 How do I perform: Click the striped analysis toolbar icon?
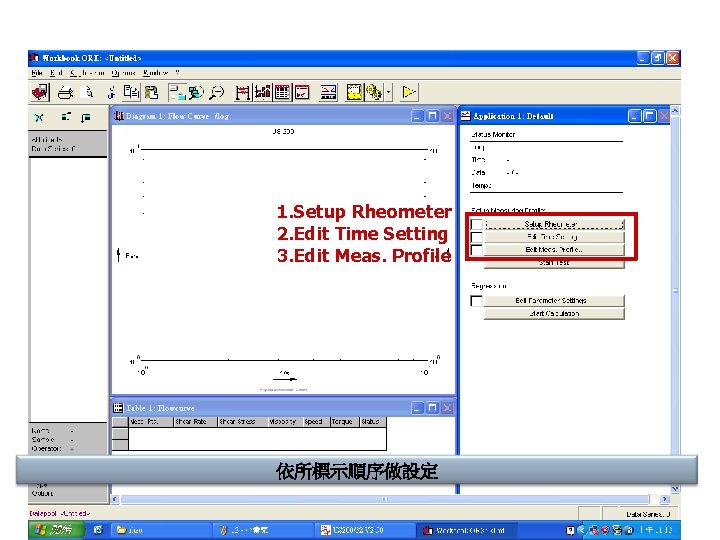pos(328,92)
